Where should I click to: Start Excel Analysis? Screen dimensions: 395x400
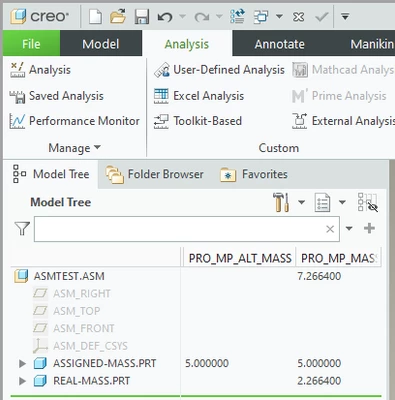coord(199,96)
